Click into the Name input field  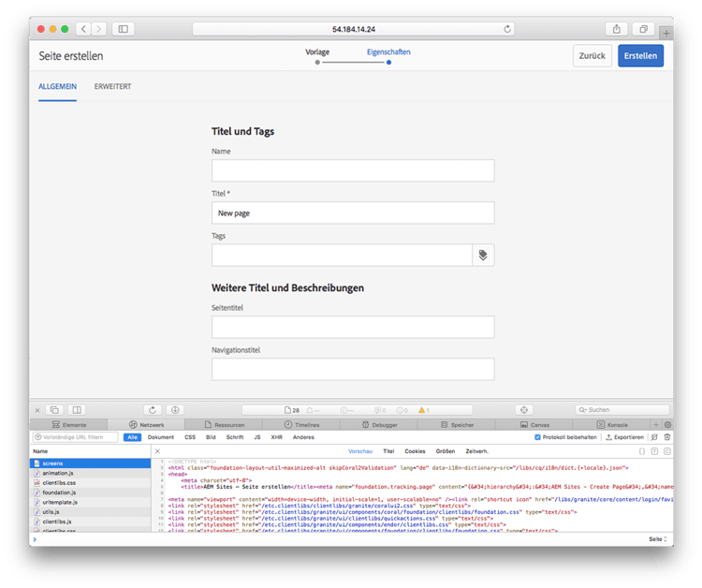(x=353, y=170)
